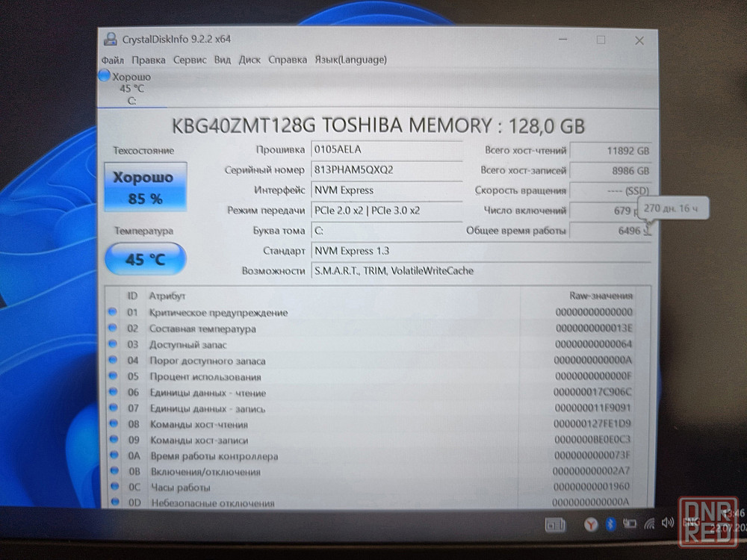Screen dimensions: 747x560
Task: Close the CrystalDiskInfo window
Action: click(639, 41)
